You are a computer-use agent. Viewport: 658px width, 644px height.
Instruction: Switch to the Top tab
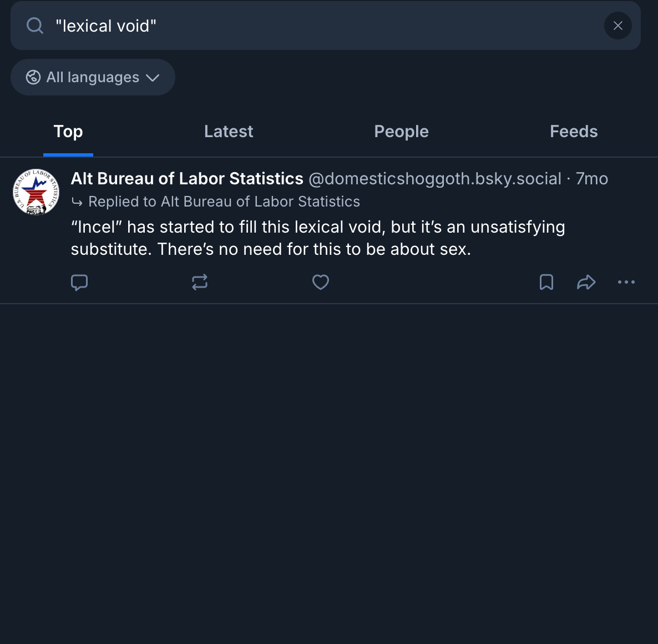point(68,132)
